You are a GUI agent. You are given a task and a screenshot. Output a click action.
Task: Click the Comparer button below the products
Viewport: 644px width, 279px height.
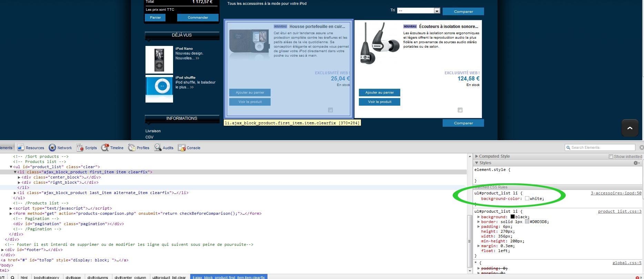pos(463,123)
